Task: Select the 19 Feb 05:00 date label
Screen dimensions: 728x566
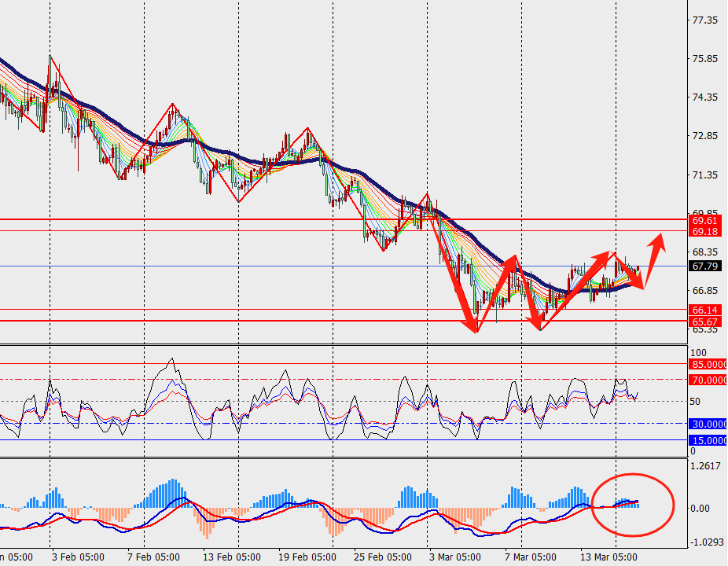Action: pos(308,557)
